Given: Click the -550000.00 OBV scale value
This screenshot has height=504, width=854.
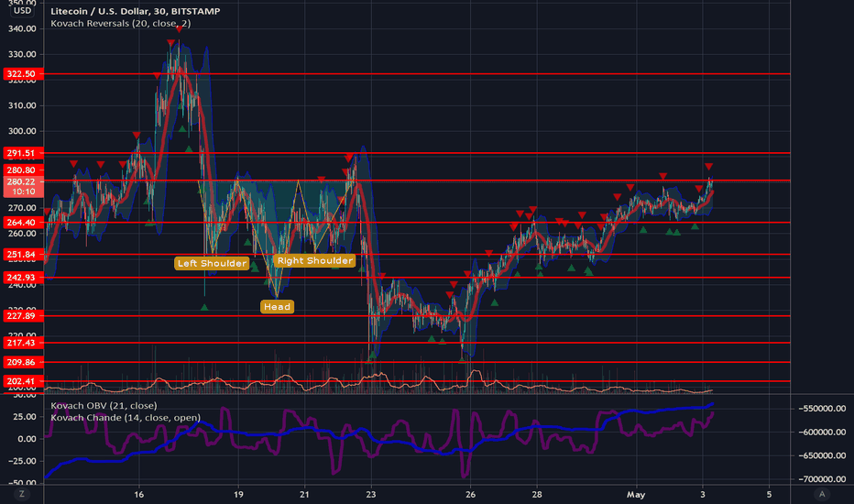Looking at the screenshot, I should click(x=823, y=409).
